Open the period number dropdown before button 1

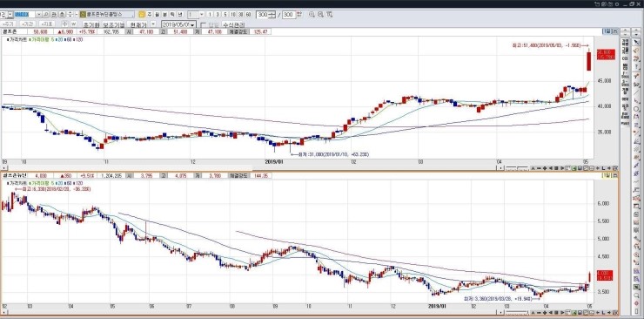point(202,15)
